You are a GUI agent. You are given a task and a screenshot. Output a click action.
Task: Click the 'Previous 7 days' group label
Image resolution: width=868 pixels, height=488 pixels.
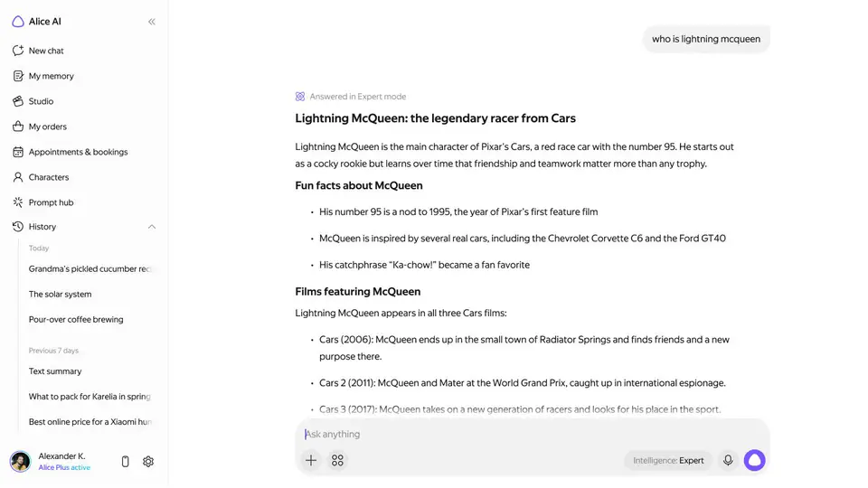click(x=53, y=351)
